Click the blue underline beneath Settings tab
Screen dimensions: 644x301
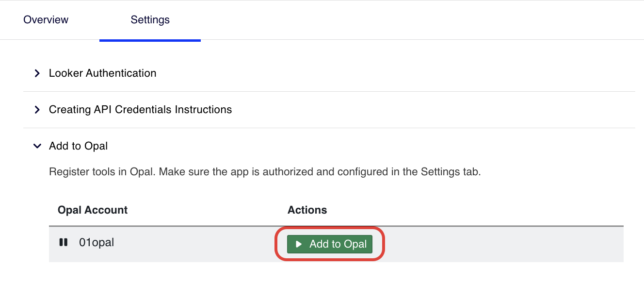(150, 40)
